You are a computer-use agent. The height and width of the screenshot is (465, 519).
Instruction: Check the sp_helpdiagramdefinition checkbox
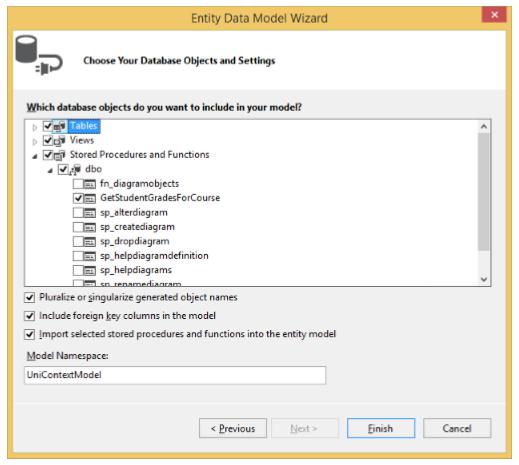[78, 256]
